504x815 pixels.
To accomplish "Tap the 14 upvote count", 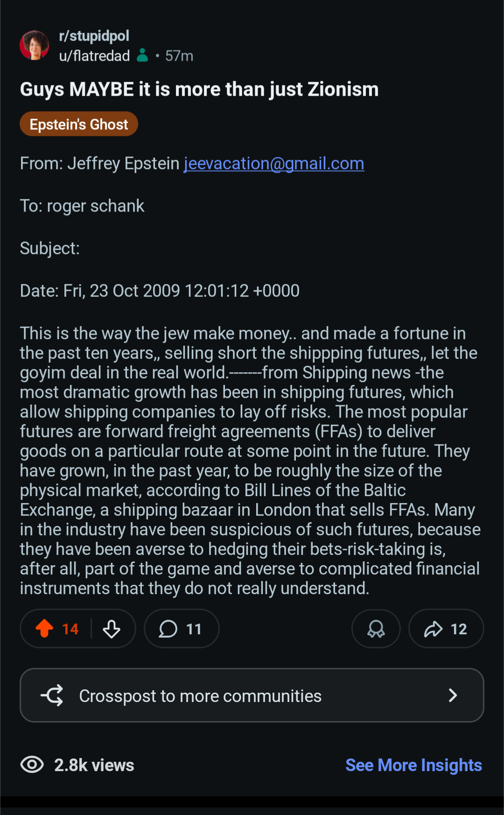I will [x=70, y=629].
